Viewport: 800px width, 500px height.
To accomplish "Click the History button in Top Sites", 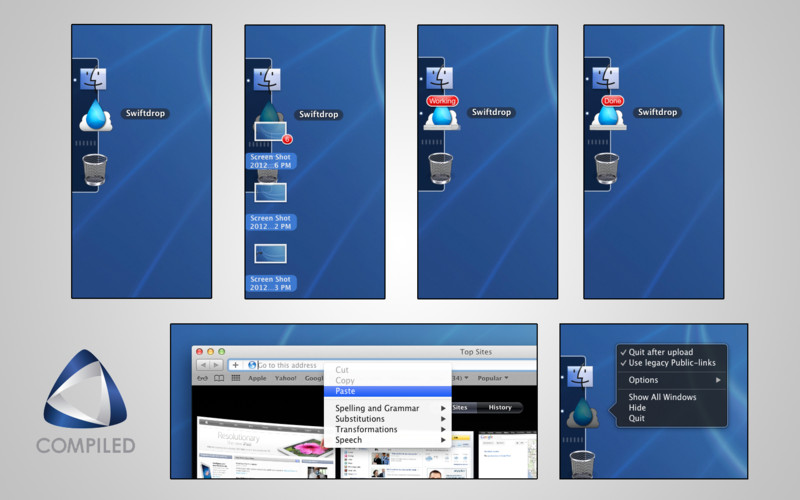I will [x=499, y=407].
